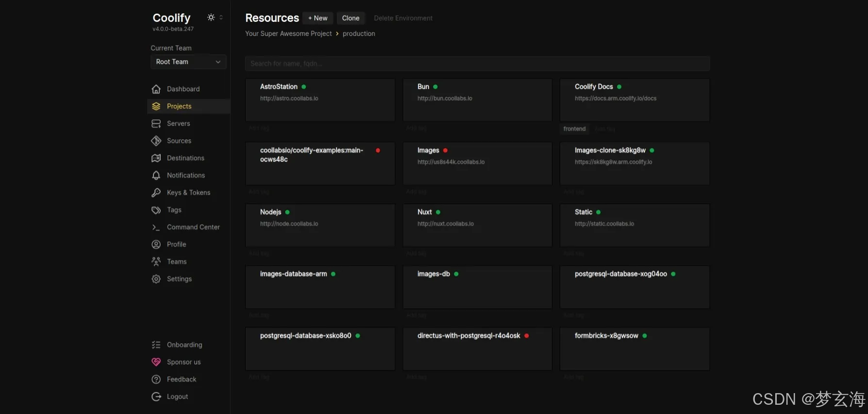Open postgresql-database-xog04oo card
This screenshot has width=868, height=414.
click(634, 287)
